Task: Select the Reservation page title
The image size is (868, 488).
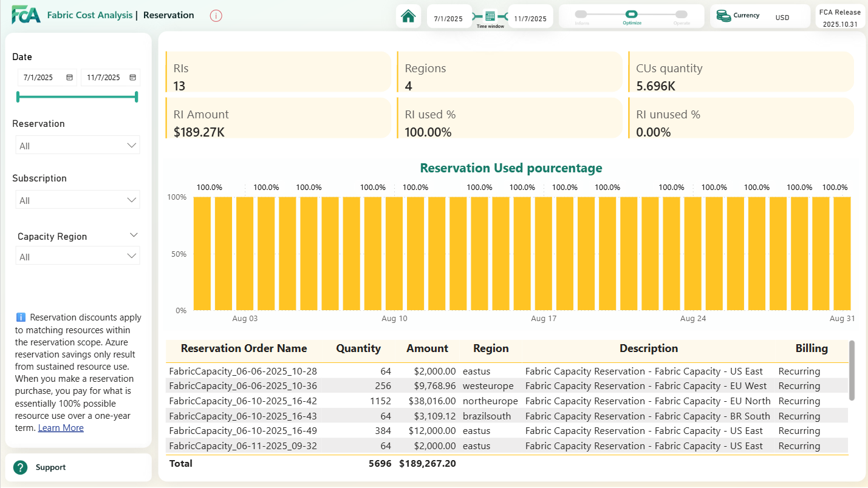Action: click(x=168, y=15)
